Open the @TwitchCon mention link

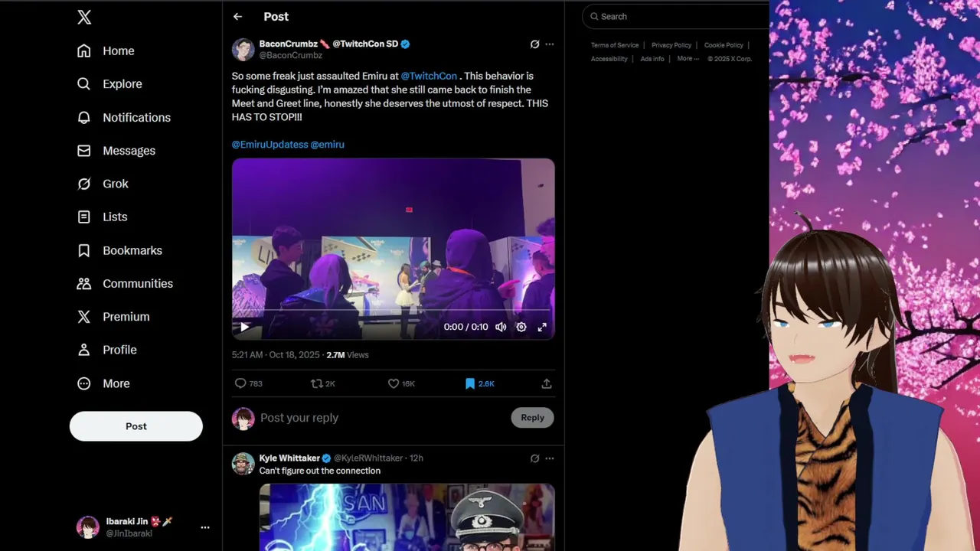point(429,76)
